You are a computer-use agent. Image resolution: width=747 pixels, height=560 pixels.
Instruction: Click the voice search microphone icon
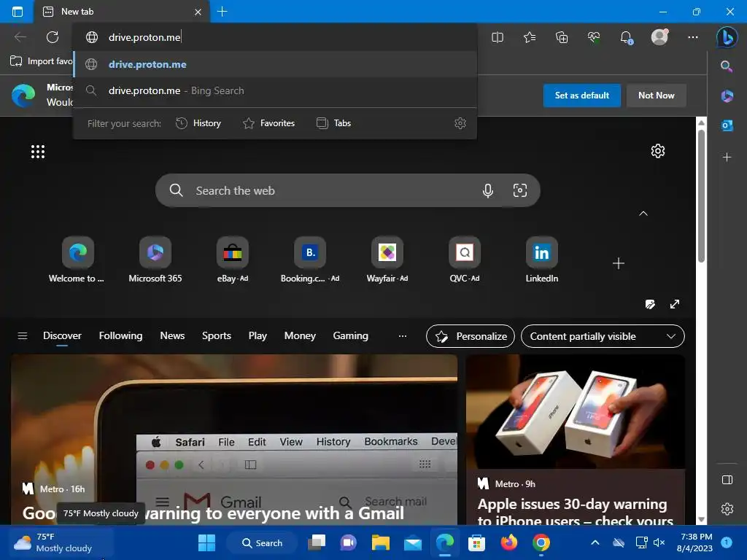pyautogui.click(x=488, y=190)
